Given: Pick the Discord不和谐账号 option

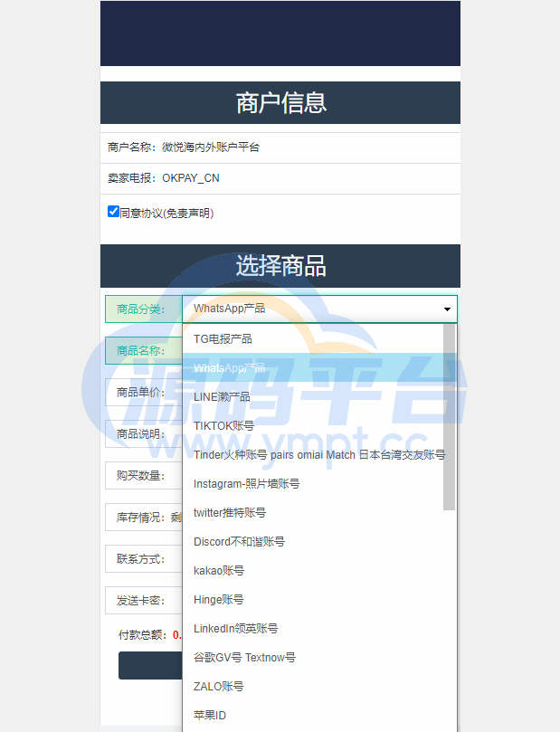Looking at the screenshot, I should click(x=313, y=541).
